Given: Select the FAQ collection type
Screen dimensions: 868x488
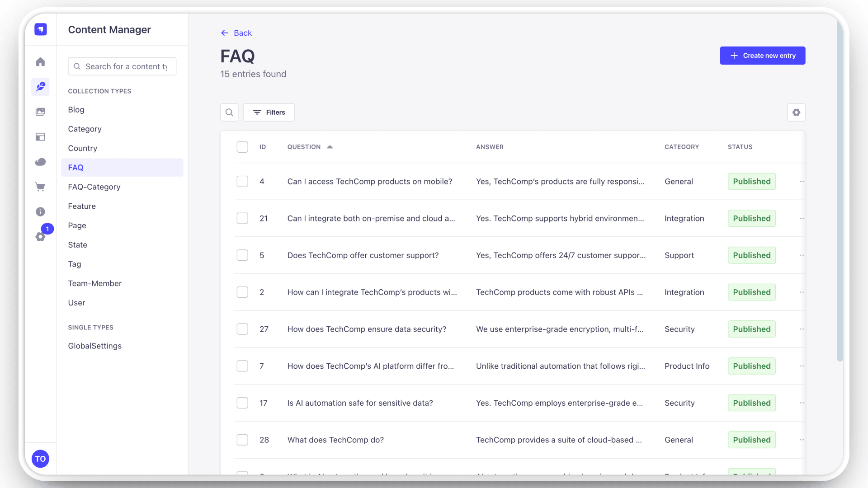Looking at the screenshot, I should [x=122, y=168].
